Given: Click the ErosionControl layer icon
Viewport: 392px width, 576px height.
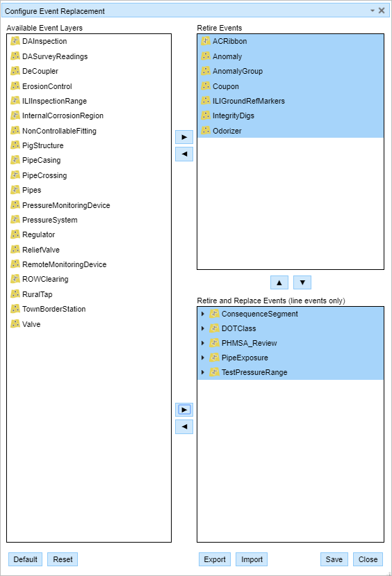Looking at the screenshot, I should tap(15, 86).
